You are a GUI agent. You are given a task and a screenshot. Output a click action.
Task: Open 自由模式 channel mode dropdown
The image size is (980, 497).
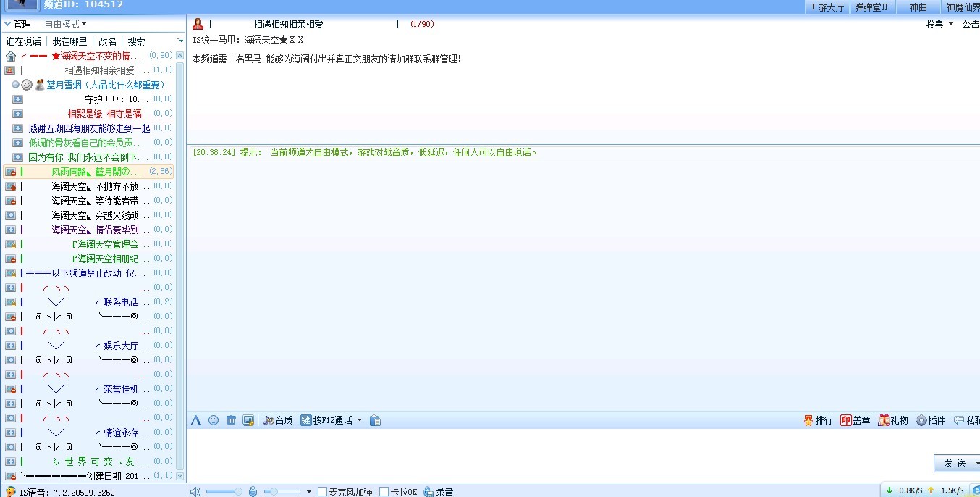coord(65,24)
